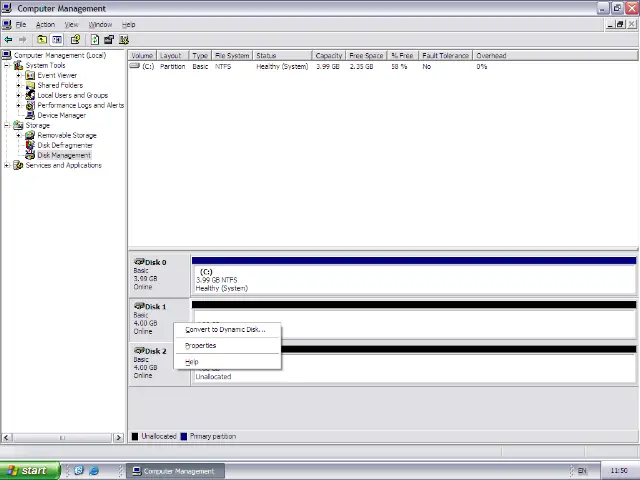Open the Window menu
The image size is (640, 480).
pyautogui.click(x=100, y=24)
